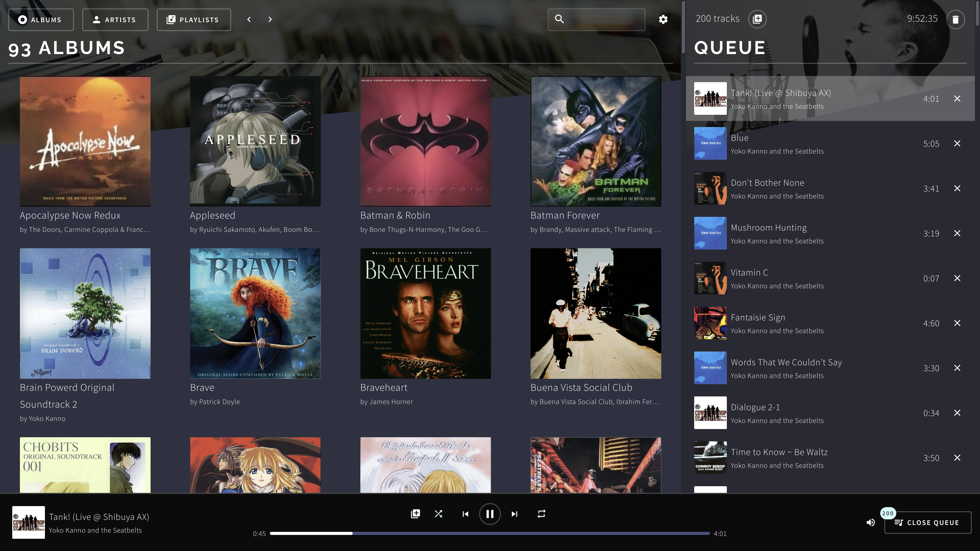Open the Braveheart album
Screen dimensions: 980x551
click(425, 313)
